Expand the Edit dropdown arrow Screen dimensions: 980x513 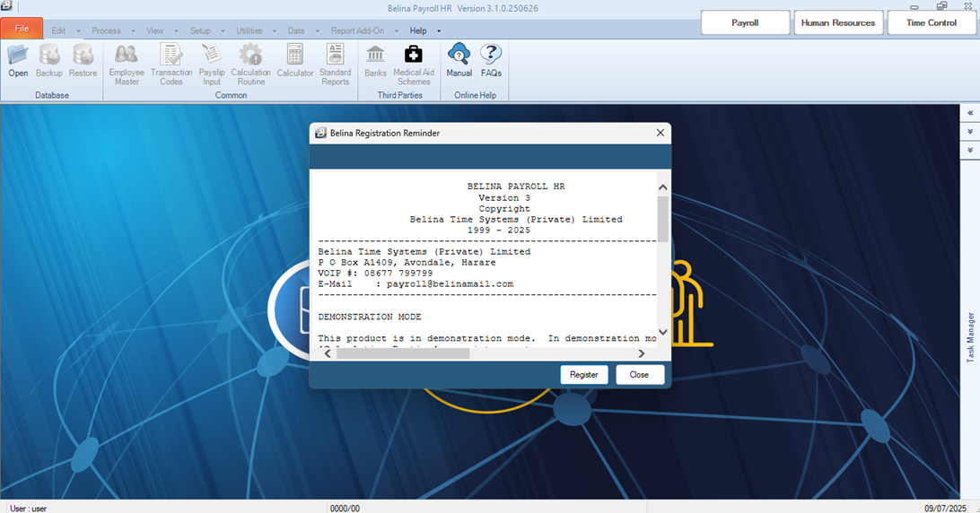click(x=78, y=31)
